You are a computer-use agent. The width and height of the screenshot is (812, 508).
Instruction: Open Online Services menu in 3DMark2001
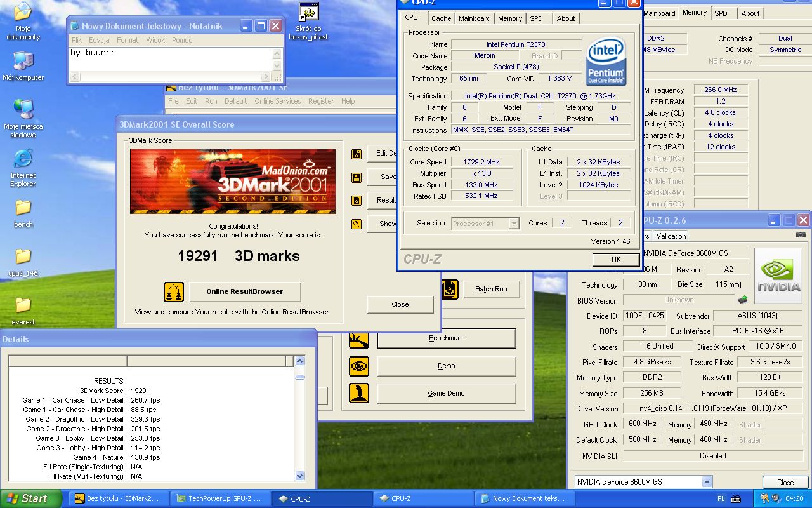278,101
